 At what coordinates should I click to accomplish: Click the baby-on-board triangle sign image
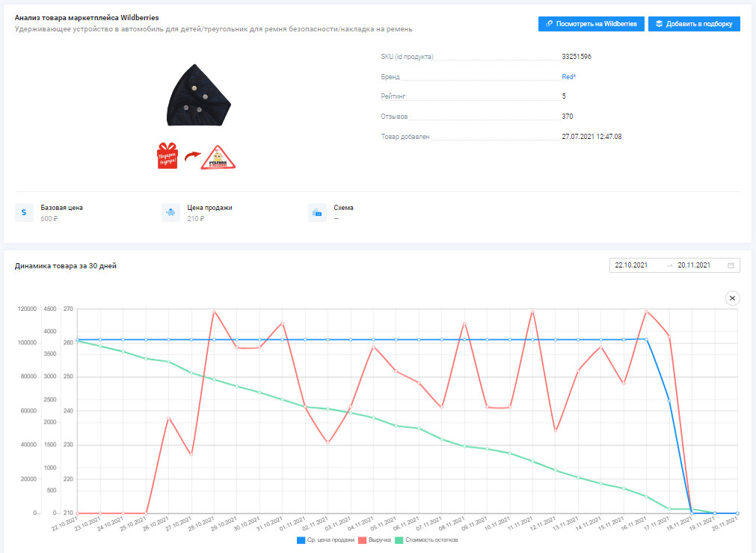[x=218, y=158]
